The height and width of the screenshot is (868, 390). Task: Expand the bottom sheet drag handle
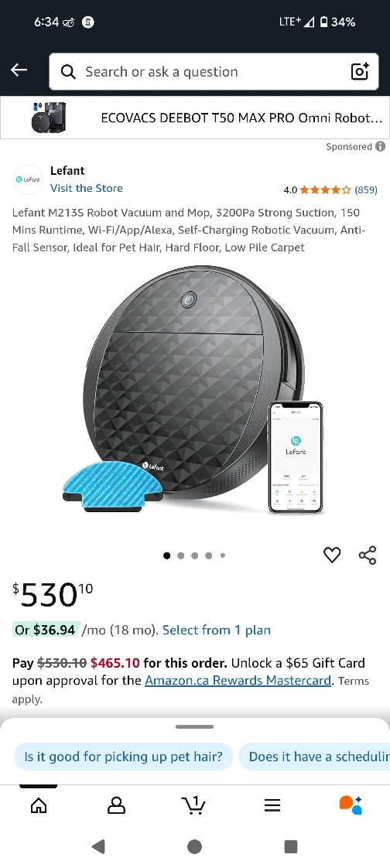194,727
